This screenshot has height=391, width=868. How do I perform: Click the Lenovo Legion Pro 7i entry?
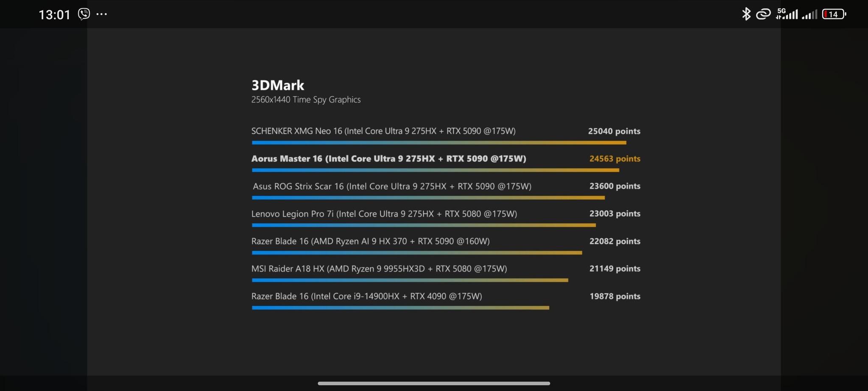(384, 214)
